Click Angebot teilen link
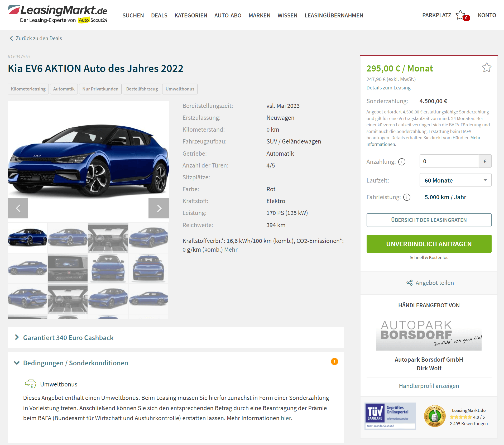 point(435,283)
